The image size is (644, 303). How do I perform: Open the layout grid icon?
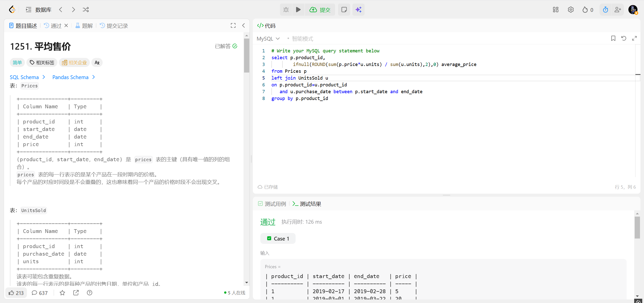[555, 10]
